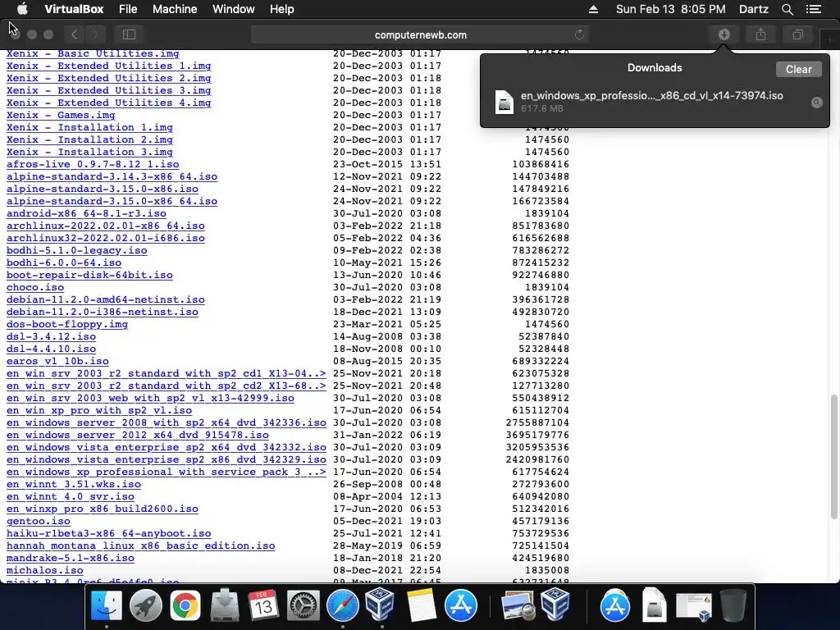Open Xenix - Extended Utilities 1.img link
Viewport: 840px width, 630px height.
click(109, 66)
